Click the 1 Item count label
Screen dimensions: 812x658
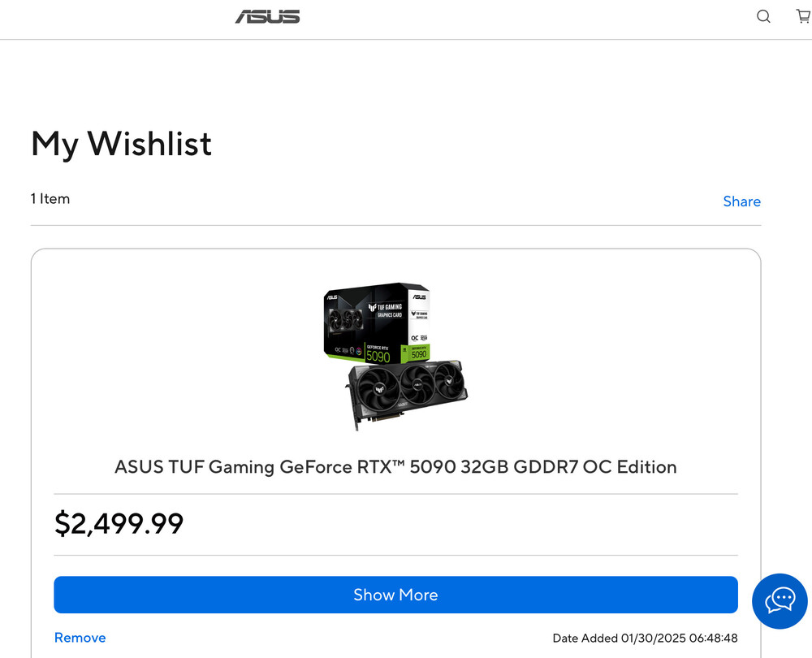click(x=50, y=199)
